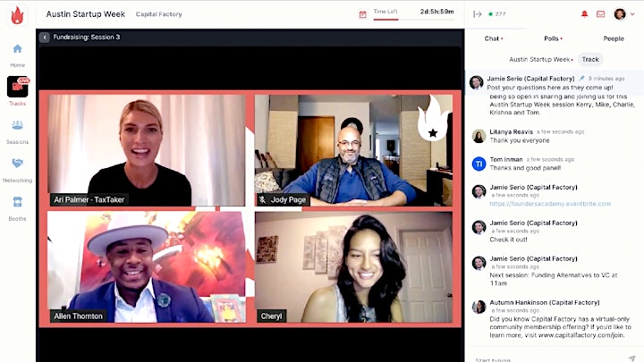Click the 2d:5h:59m countdown
Viewport: 644px width, 362px height.
click(437, 12)
